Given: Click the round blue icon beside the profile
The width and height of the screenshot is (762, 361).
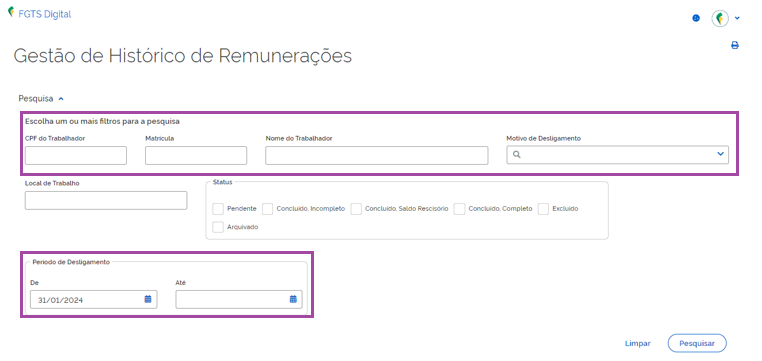Looking at the screenshot, I should pos(696,18).
